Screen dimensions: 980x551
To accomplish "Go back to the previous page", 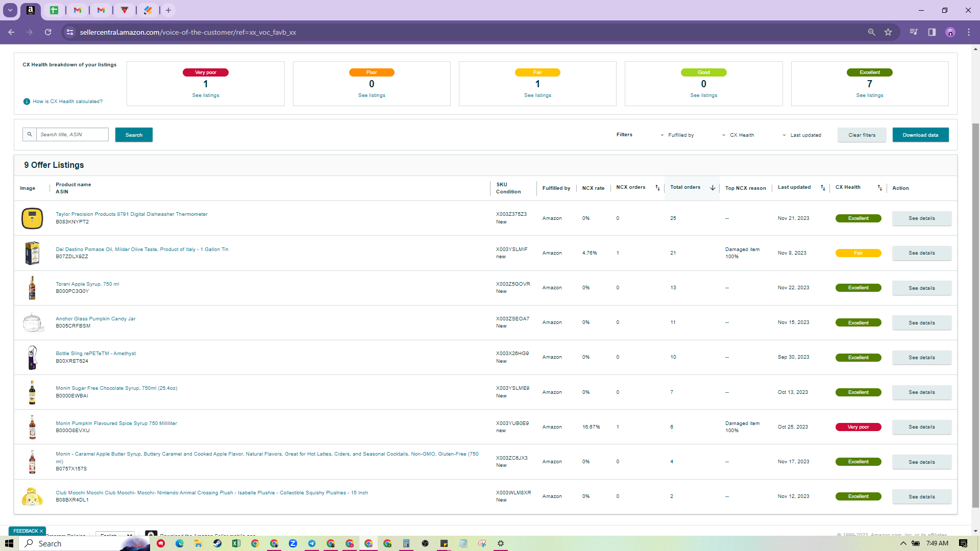I will point(11,32).
